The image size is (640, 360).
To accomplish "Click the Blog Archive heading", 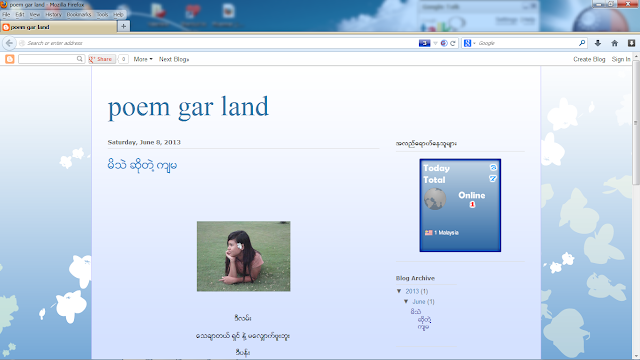I will pos(415,278).
